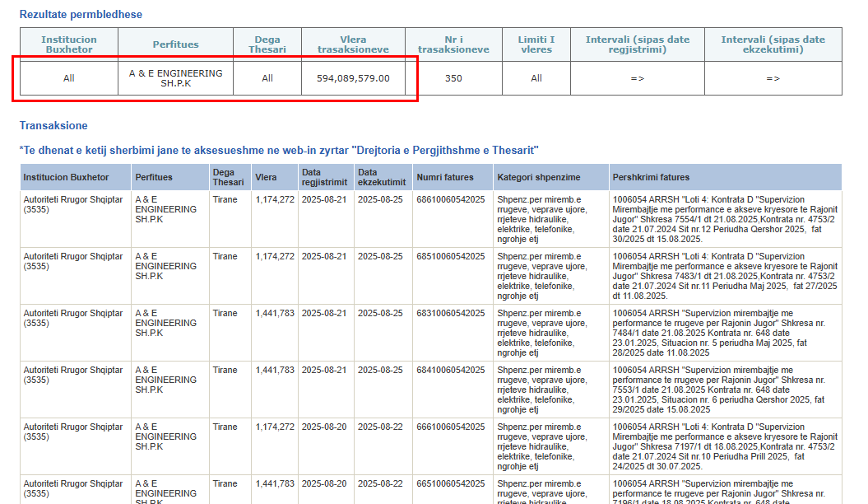Sort by 'Data regjistrimit' column header
The image size is (868, 504).
point(324,177)
